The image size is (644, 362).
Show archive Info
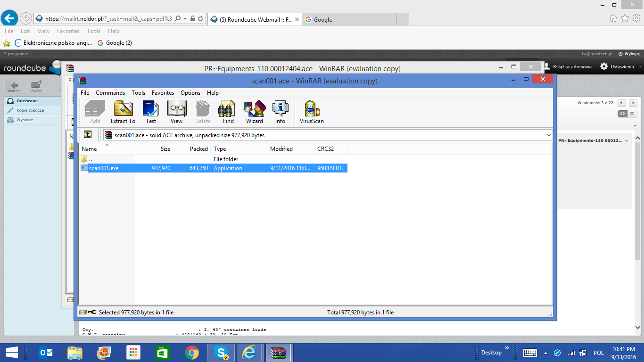(x=280, y=112)
